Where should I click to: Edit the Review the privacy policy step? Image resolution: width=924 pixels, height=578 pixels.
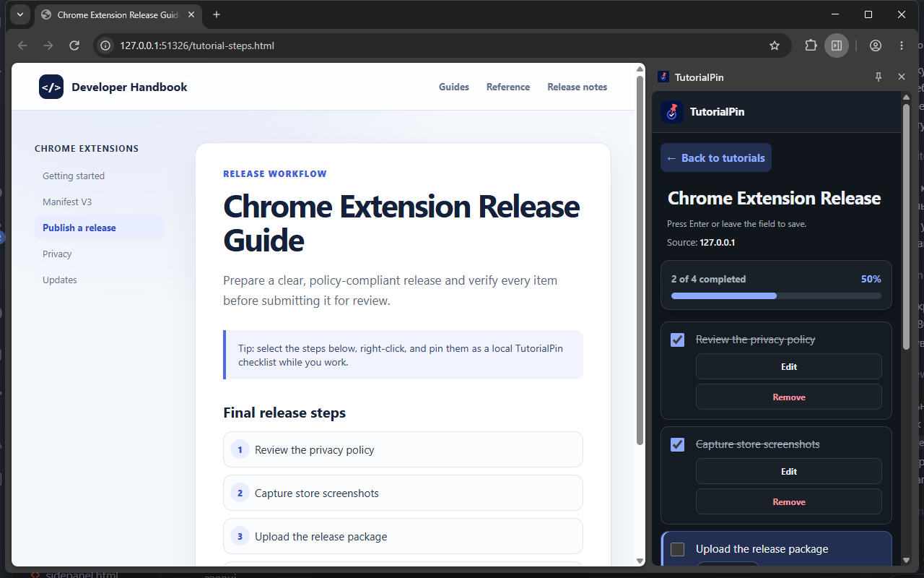coord(788,366)
